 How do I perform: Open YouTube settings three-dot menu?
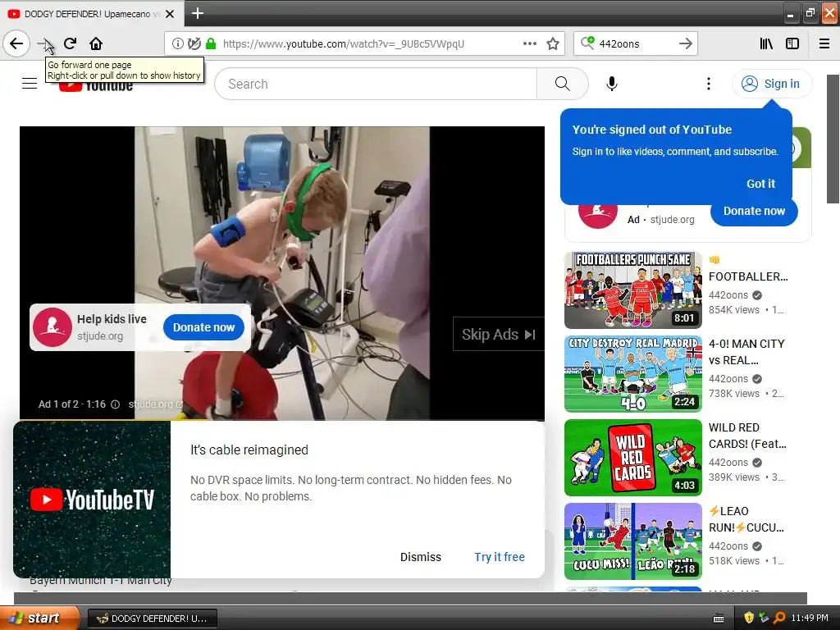708,84
